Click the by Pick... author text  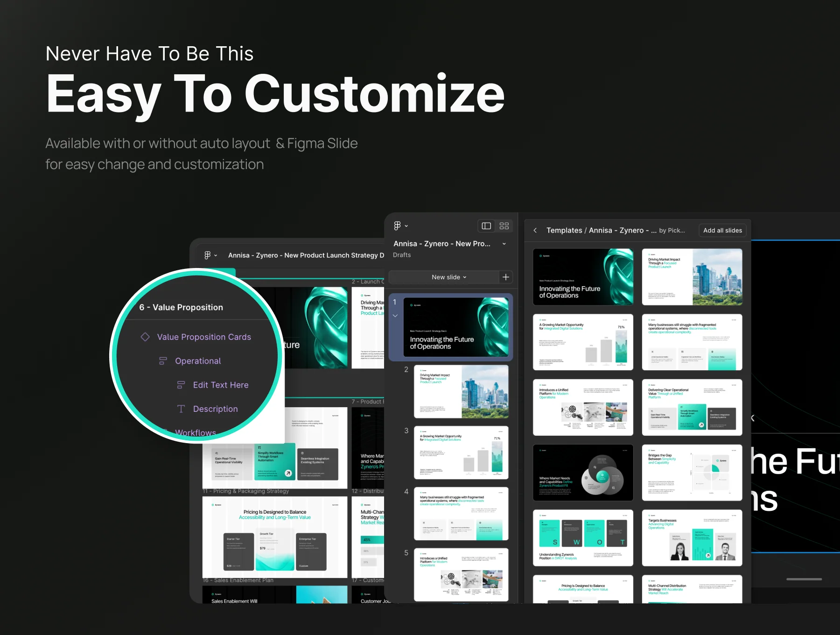(x=672, y=231)
